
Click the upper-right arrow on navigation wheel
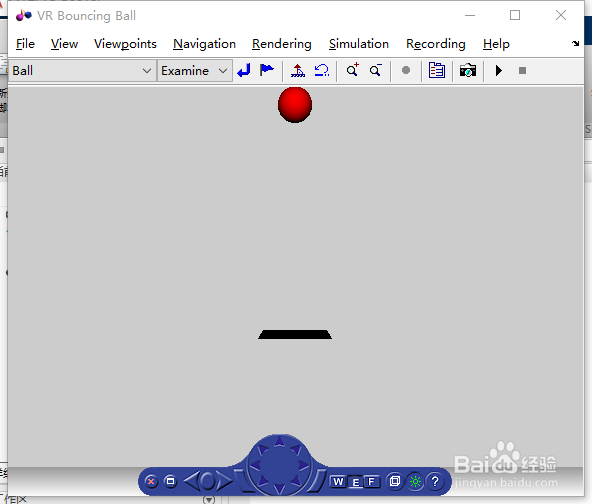click(x=296, y=449)
